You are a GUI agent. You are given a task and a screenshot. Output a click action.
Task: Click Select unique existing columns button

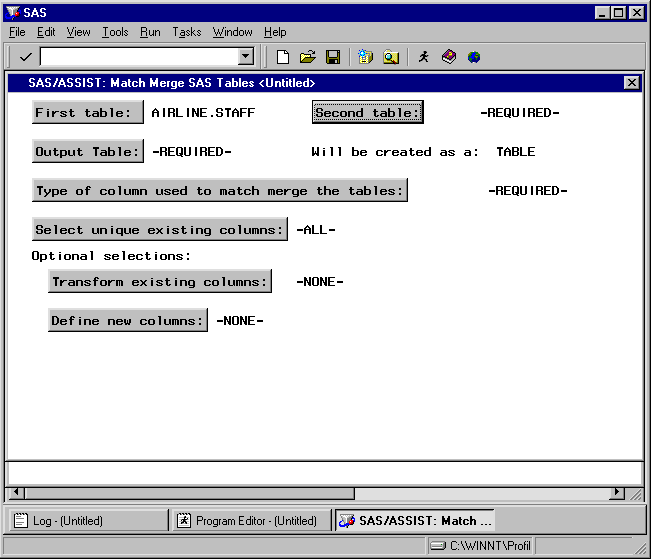pyautogui.click(x=159, y=229)
